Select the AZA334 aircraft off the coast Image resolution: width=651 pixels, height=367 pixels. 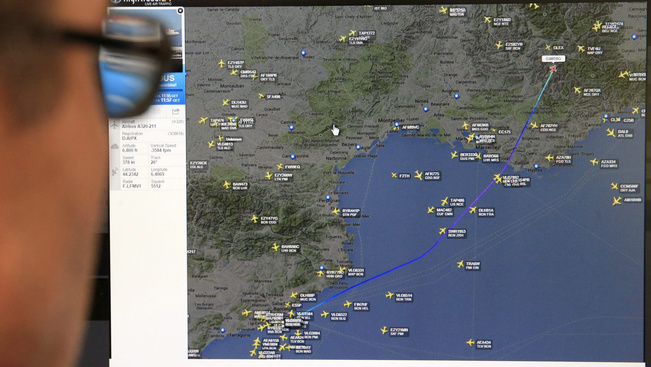595,162
